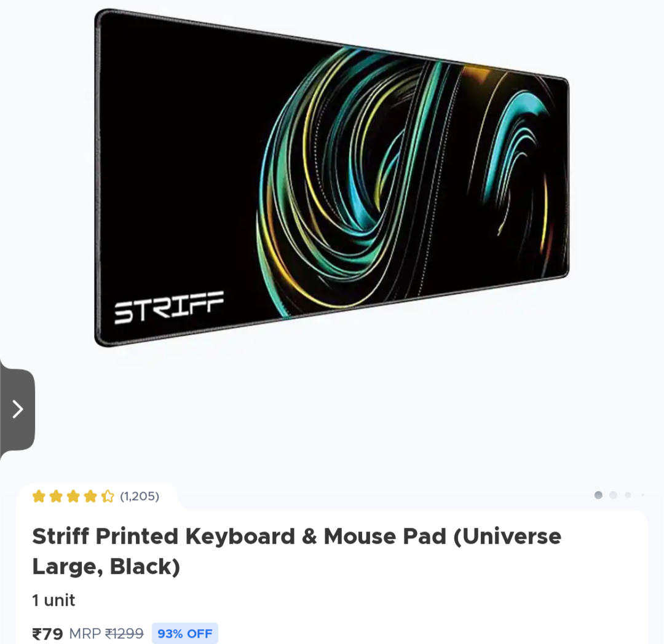Click the 1 unit quantity label

click(x=53, y=600)
